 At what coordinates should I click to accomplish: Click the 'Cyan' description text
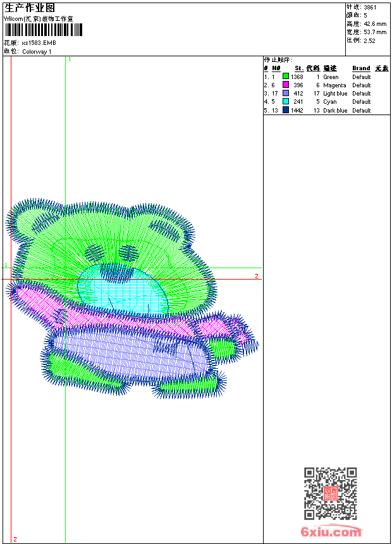point(330,102)
